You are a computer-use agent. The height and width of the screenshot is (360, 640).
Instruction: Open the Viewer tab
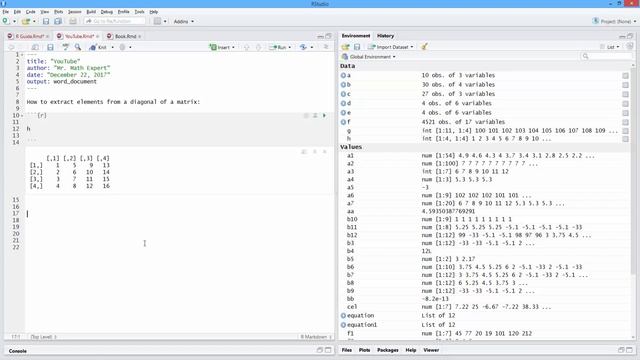pos(431,350)
